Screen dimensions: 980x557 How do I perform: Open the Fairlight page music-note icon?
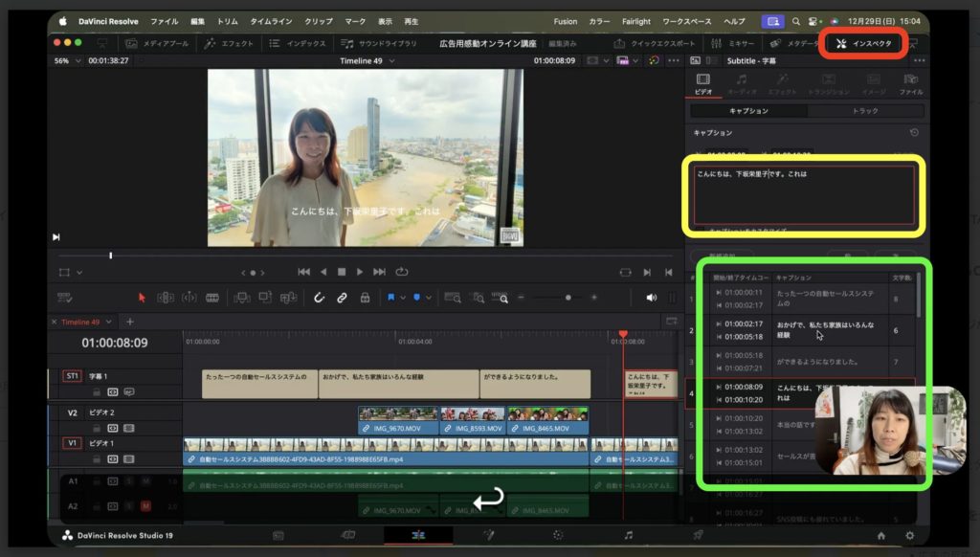pyautogui.click(x=628, y=535)
